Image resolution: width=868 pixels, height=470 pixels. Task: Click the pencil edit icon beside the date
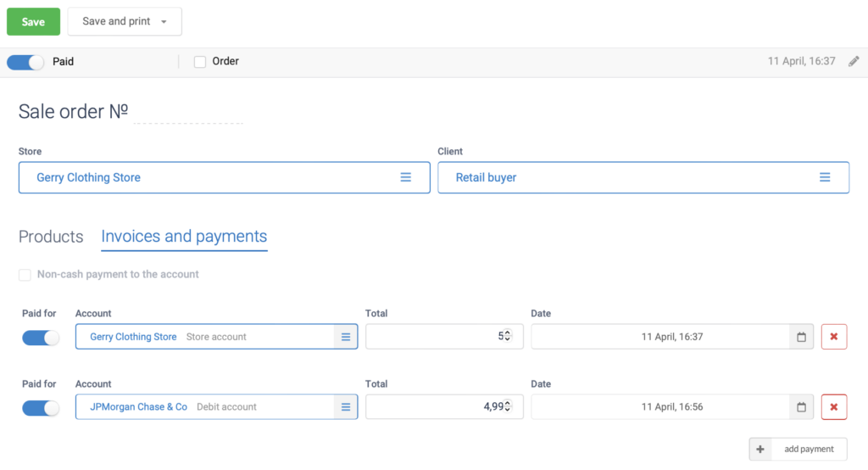coord(854,61)
